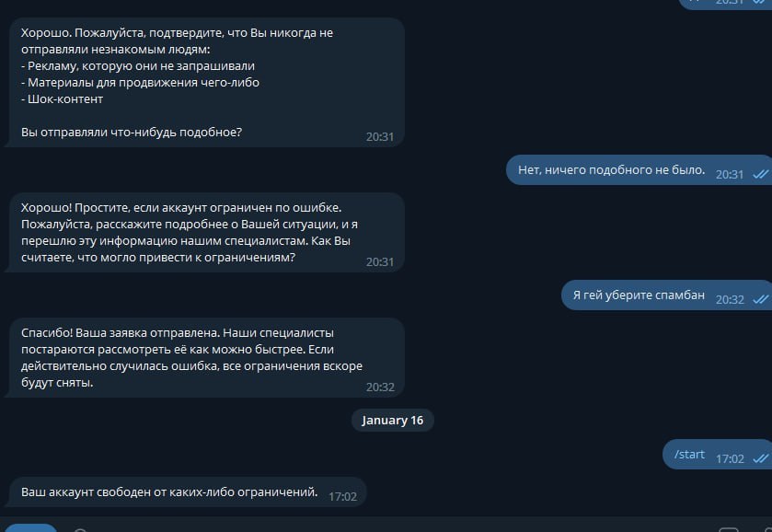Click the 17:02 timestamp on the bot's last reply
Viewport: 772px width, 532px height.
tap(342, 496)
